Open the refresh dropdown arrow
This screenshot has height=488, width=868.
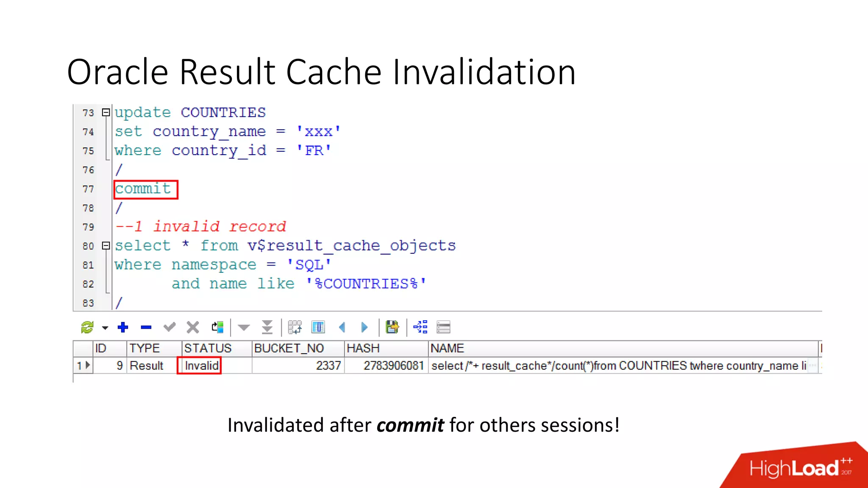105,327
